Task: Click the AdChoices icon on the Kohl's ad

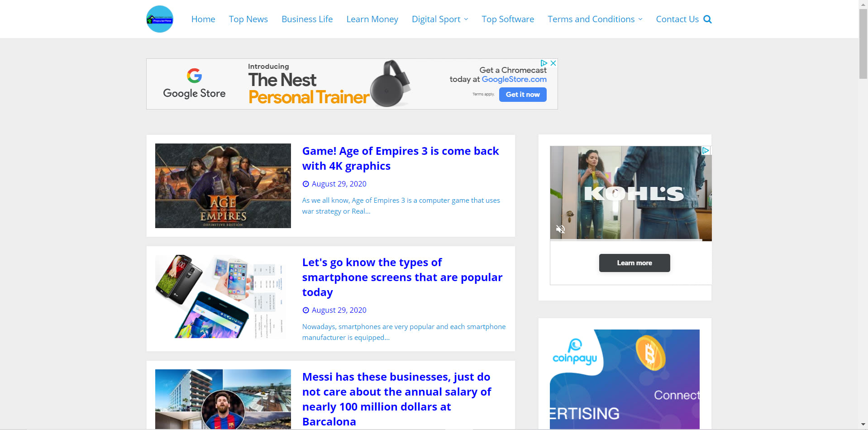Action: tap(706, 151)
